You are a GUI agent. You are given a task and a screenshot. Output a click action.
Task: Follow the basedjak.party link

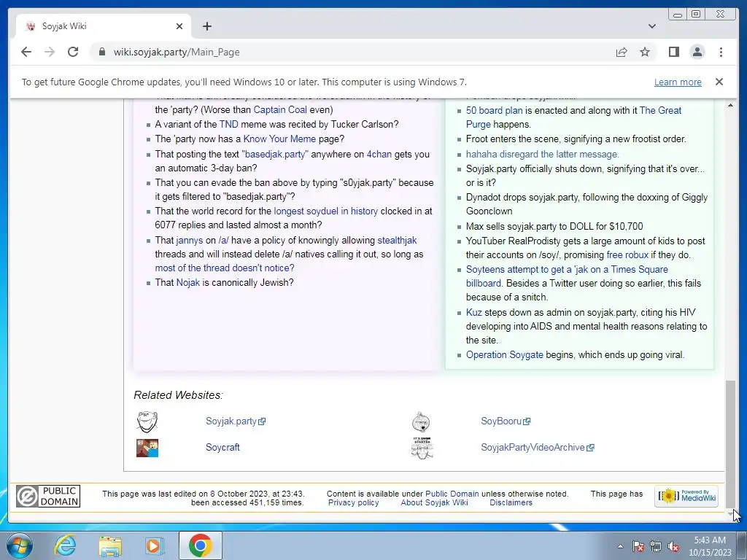(x=275, y=155)
